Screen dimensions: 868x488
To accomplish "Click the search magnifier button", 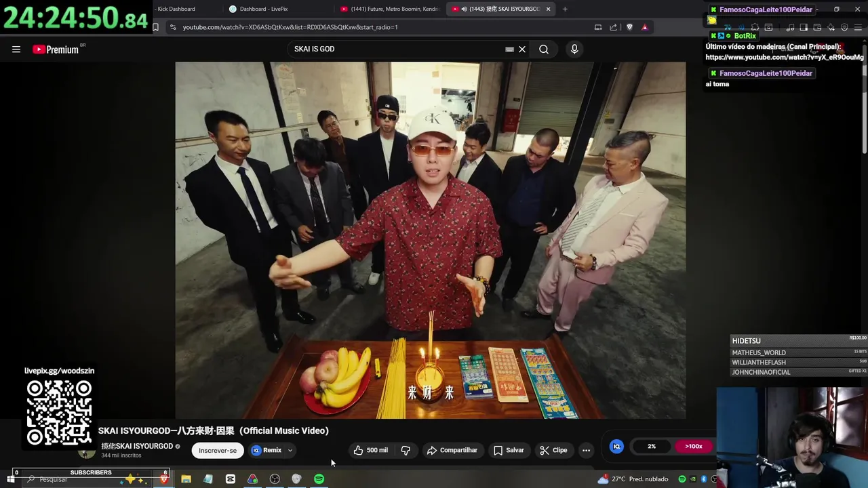I will point(544,49).
